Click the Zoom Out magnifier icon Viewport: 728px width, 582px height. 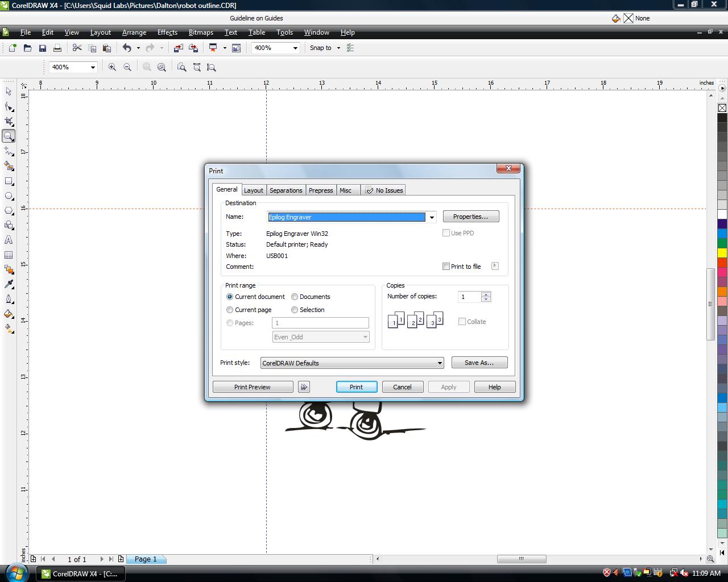pyautogui.click(x=127, y=67)
